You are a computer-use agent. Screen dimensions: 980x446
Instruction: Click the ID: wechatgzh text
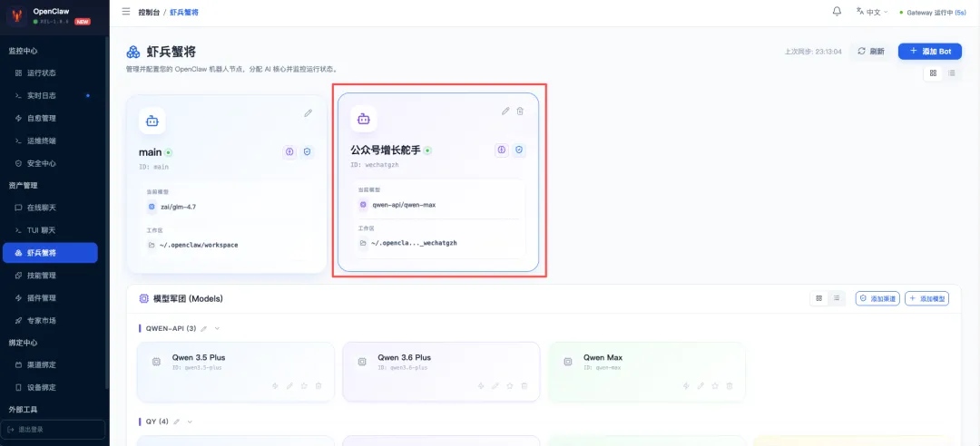pyautogui.click(x=375, y=165)
